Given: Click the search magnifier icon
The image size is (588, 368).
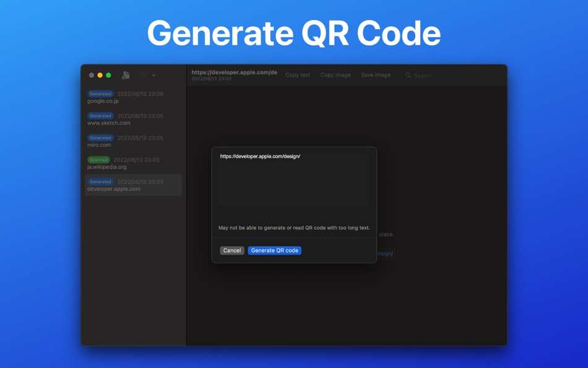Looking at the screenshot, I should click(x=409, y=75).
